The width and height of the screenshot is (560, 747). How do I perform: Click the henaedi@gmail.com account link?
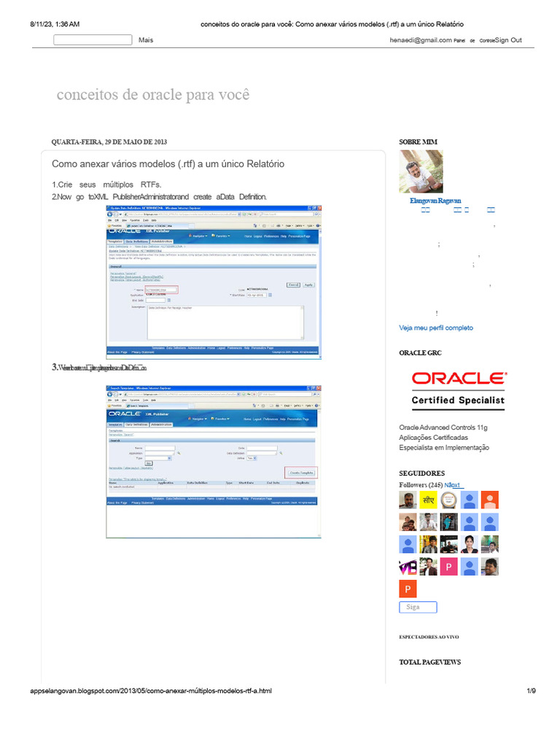(x=421, y=40)
